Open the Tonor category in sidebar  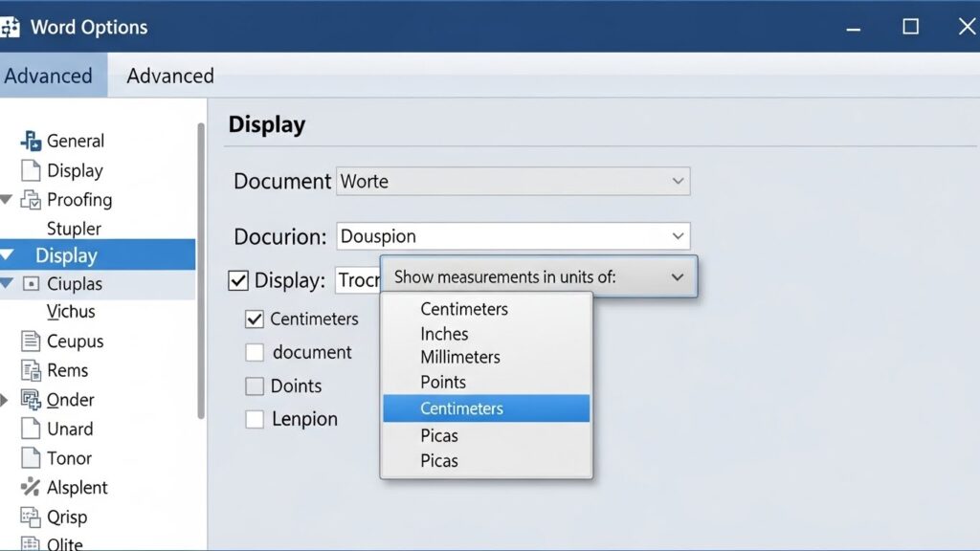(69, 458)
